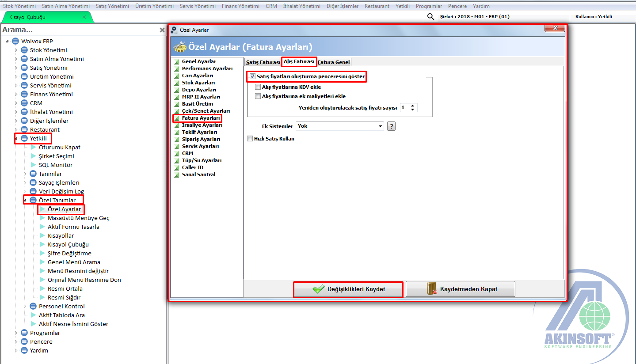Click Değişiklikleri Kaydet button
The height and width of the screenshot is (364, 636).
(x=348, y=289)
